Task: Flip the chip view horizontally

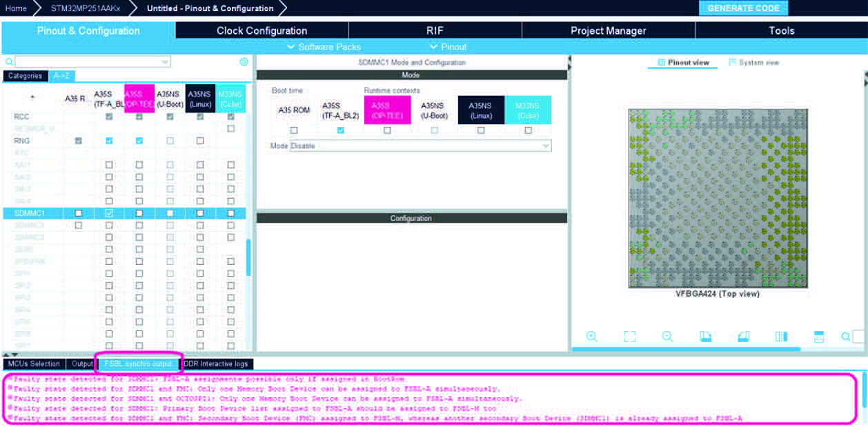Action: 781,337
